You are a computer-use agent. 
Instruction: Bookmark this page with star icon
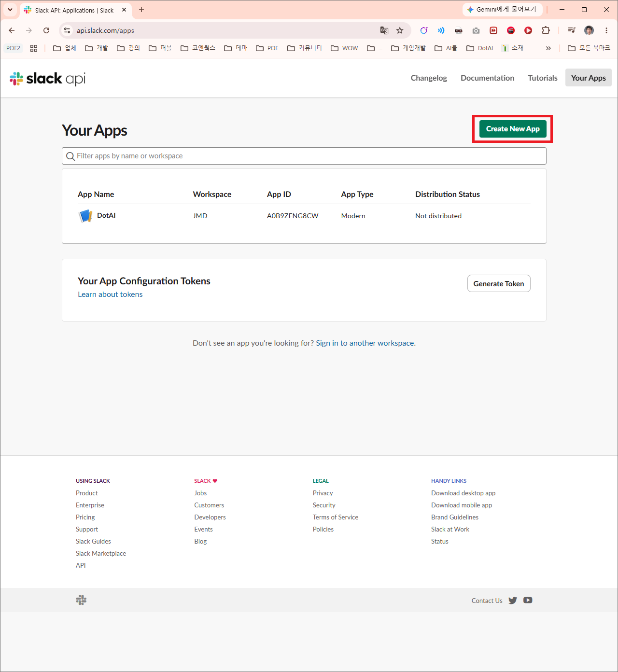[400, 30]
